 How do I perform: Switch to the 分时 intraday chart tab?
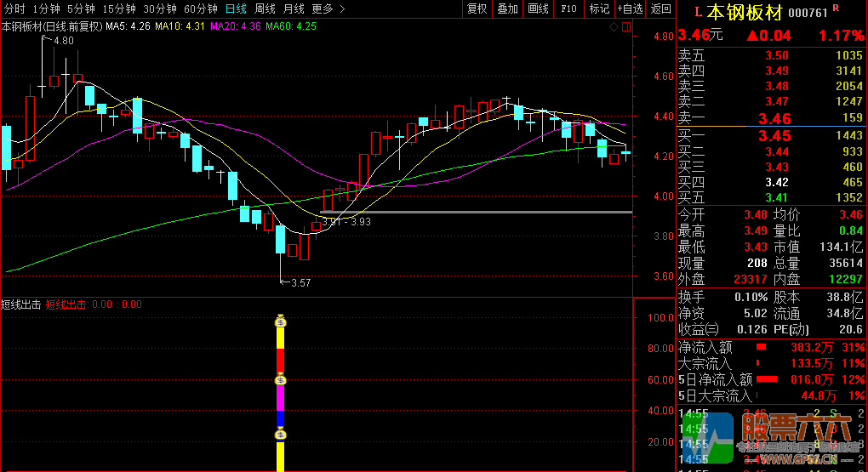(x=14, y=9)
